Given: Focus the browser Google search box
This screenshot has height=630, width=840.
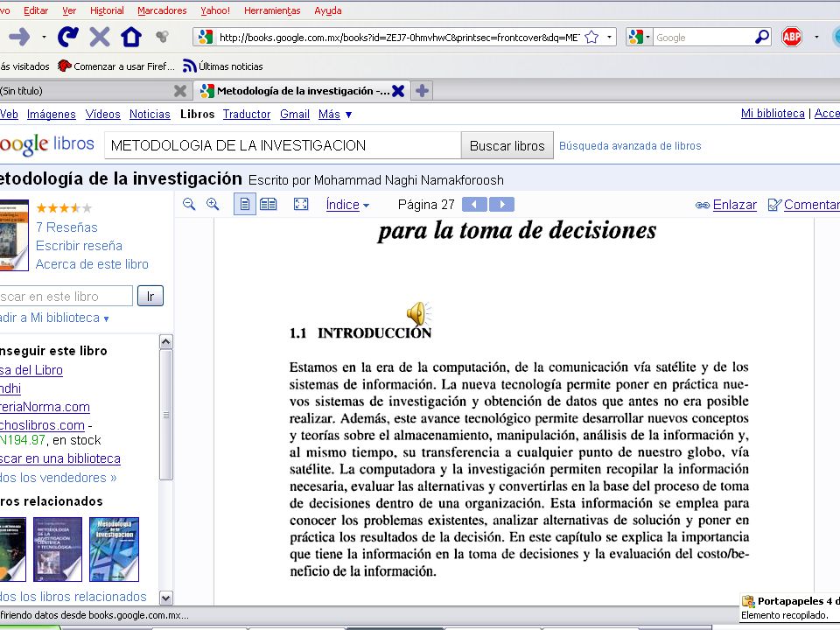Looking at the screenshot, I should click(703, 37).
